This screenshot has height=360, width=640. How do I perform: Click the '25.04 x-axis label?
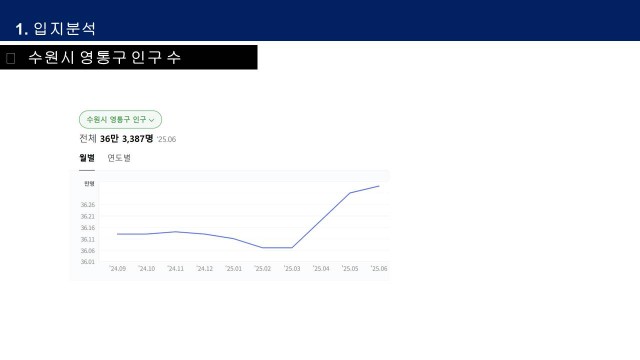pyautogui.click(x=321, y=269)
